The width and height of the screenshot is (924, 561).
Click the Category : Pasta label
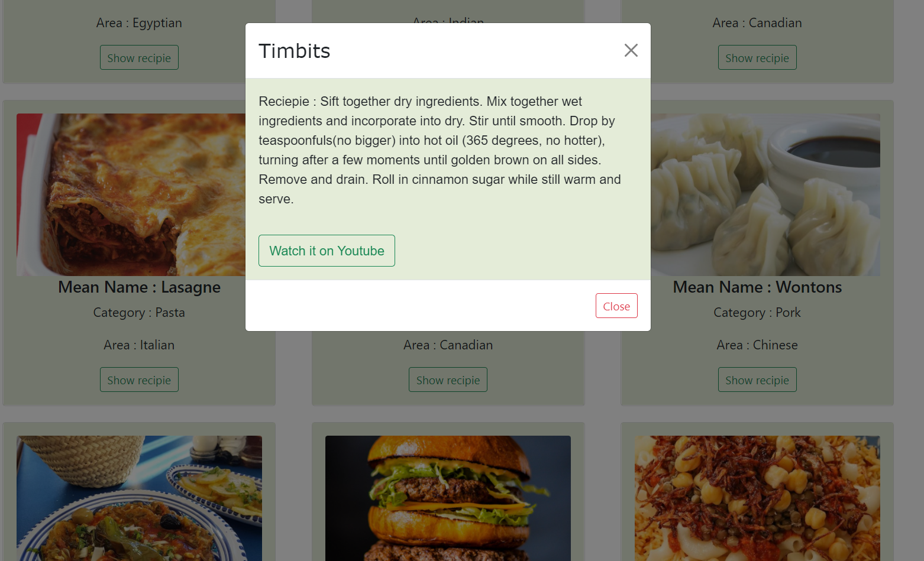coord(139,312)
